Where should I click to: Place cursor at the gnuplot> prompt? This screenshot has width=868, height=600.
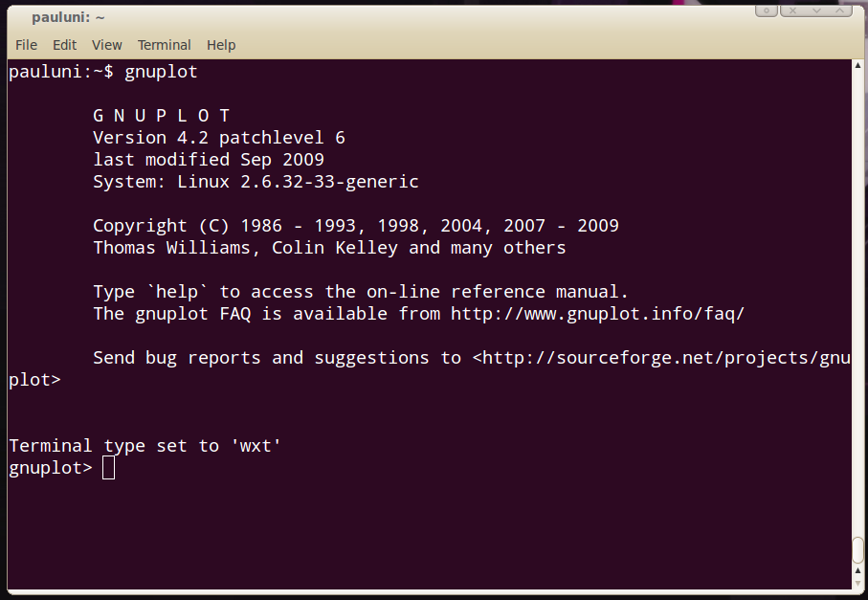[108, 468]
